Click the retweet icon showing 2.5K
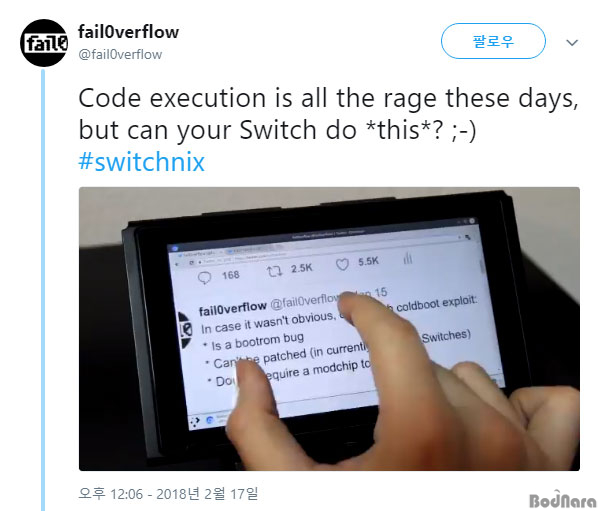600x511 pixels. click(x=274, y=271)
